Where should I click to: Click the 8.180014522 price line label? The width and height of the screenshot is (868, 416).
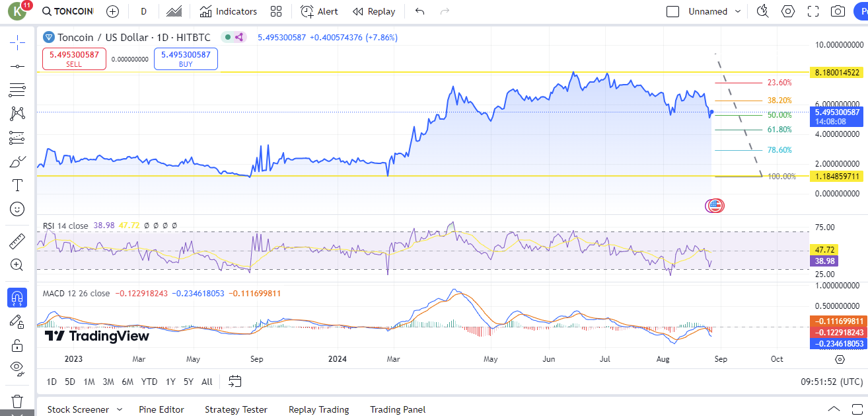tap(837, 73)
